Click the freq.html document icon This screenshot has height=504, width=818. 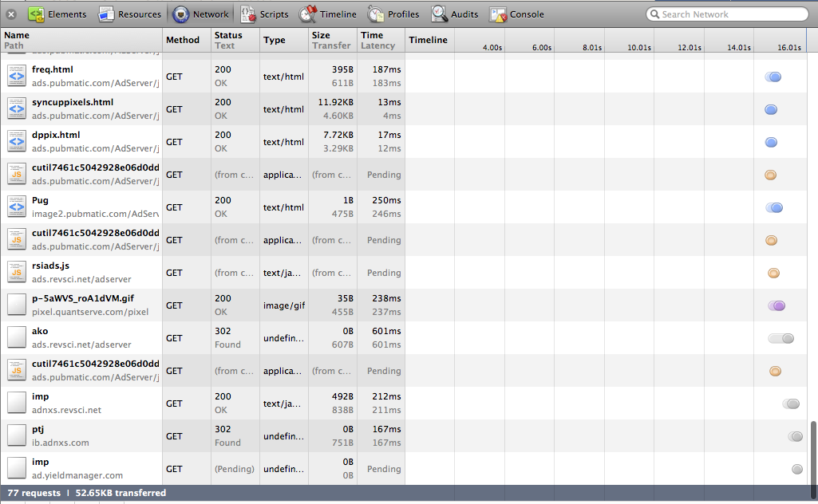17,76
